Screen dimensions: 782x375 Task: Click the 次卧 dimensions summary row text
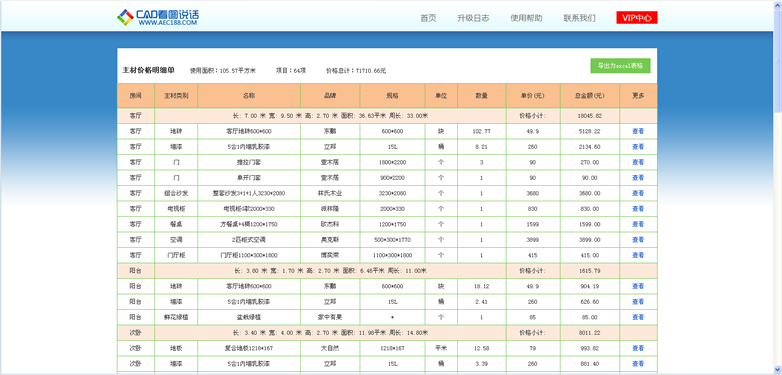click(x=330, y=333)
